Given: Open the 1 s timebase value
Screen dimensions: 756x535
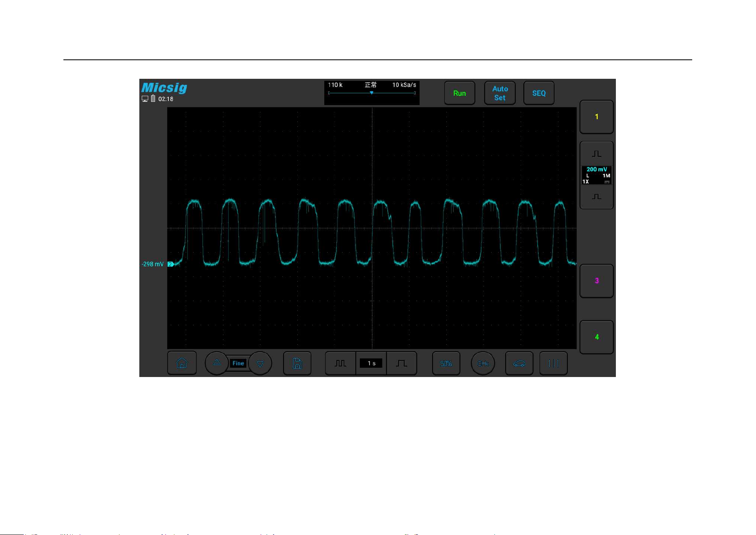Looking at the screenshot, I should 371,363.
